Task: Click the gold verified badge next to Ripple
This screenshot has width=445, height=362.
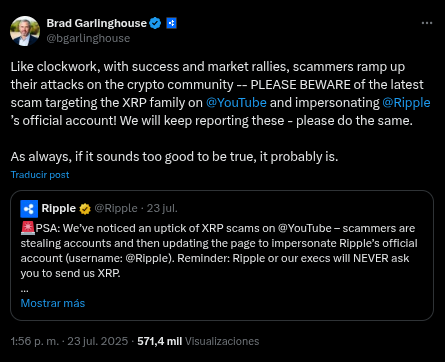Action: point(85,209)
